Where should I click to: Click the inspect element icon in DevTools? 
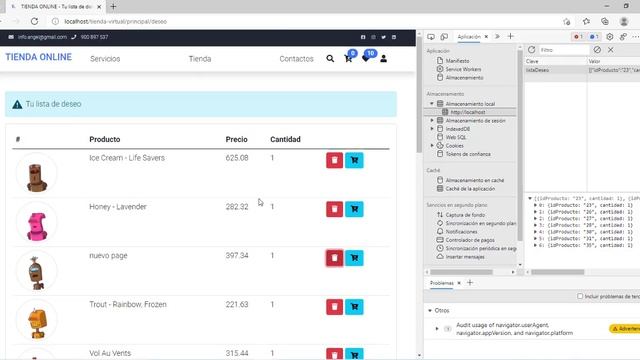pos(431,37)
